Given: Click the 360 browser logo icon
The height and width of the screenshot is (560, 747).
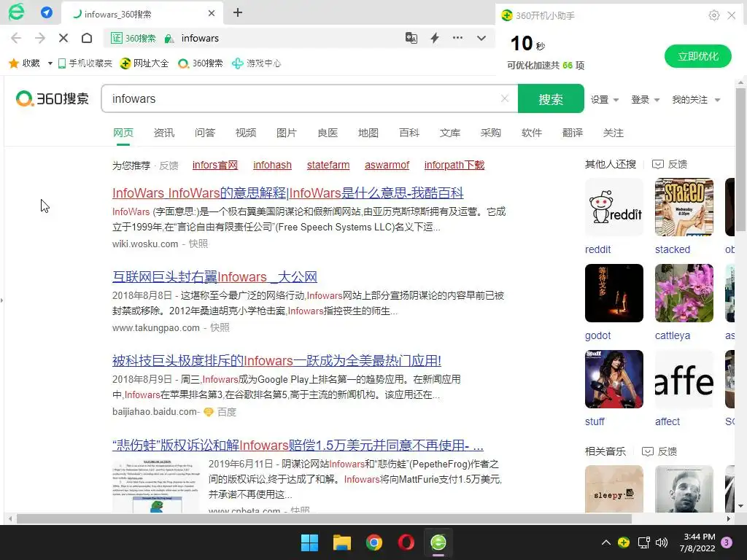Looking at the screenshot, I should 16,12.
